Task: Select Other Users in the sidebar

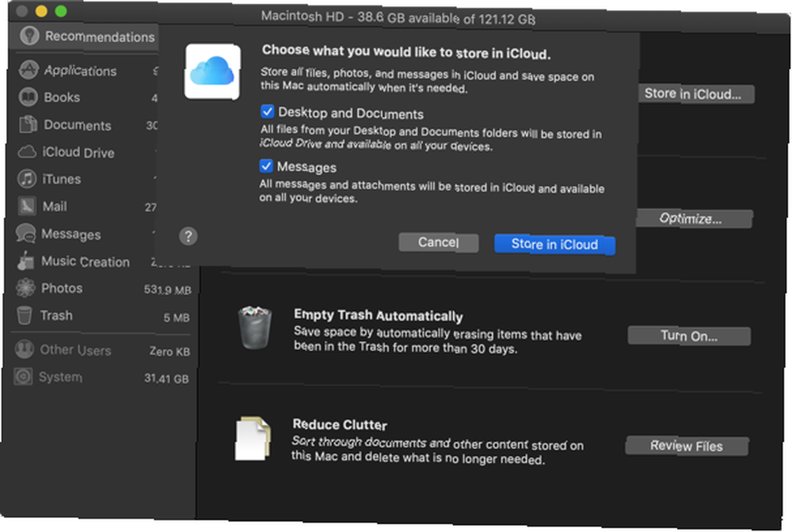Action: (101, 350)
